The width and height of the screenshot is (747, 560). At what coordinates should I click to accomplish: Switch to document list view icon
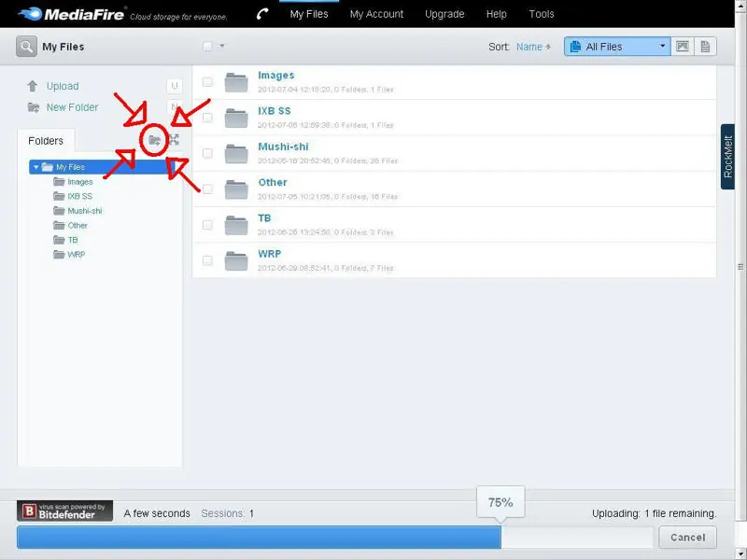[705, 47]
